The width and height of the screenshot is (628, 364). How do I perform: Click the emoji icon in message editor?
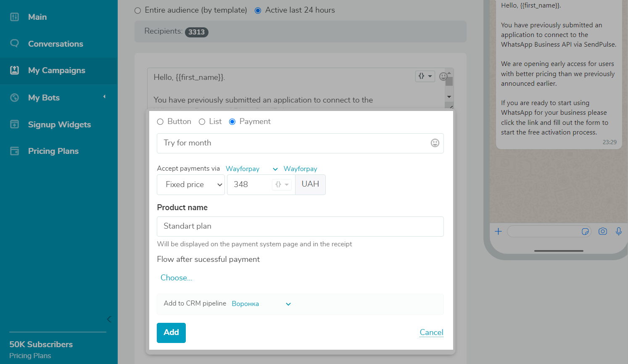443,76
